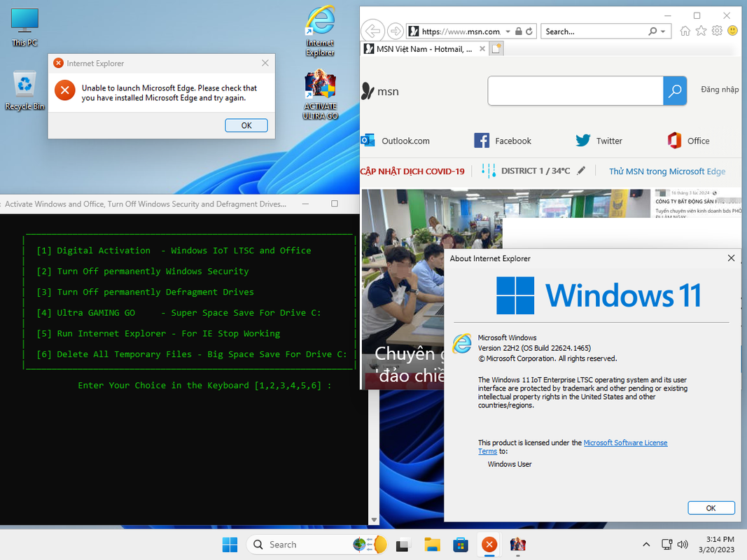747x560 pixels.
Task: Click CẬP NHẬT DỊCH COVID-19 link
Action: click(x=412, y=171)
